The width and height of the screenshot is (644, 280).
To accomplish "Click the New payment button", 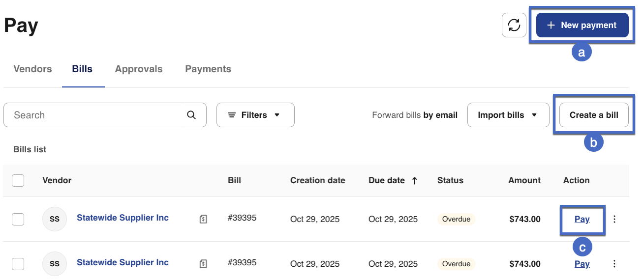I will point(582,25).
